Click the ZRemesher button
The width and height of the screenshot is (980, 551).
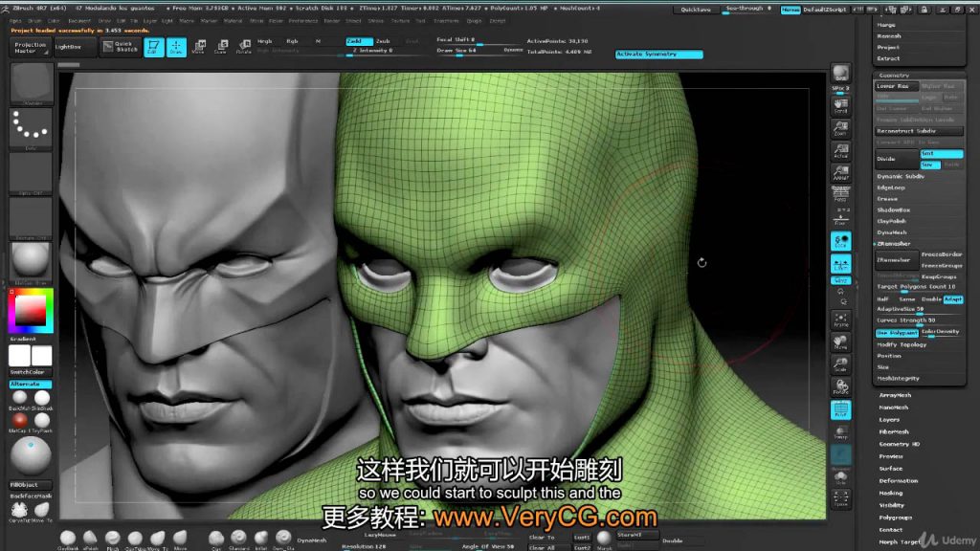[896, 260]
